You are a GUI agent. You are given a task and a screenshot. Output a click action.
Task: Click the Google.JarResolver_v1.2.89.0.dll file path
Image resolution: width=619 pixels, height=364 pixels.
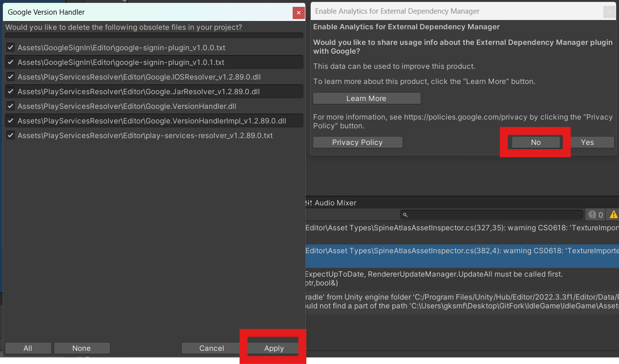(138, 92)
